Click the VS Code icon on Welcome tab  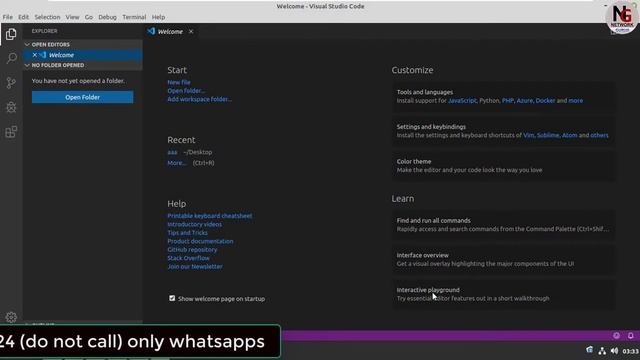[151, 31]
